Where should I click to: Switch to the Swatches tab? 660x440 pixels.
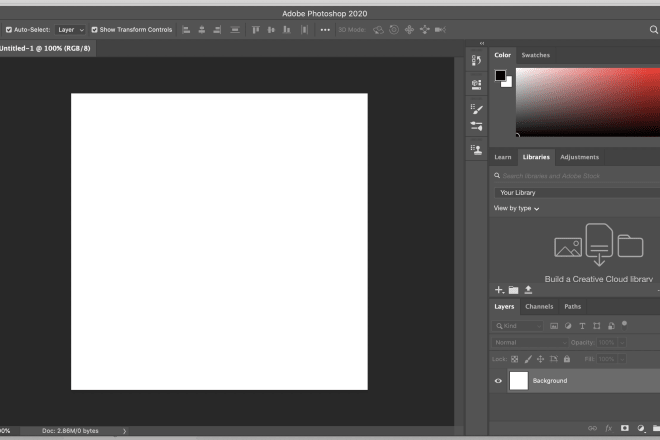click(x=536, y=55)
